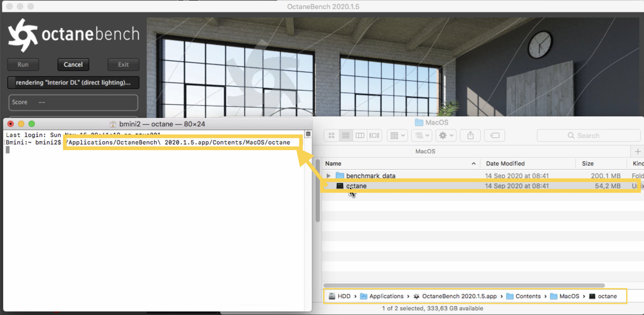Click the octane file's black executable icon
Screen dimensions: 644x315
340,186
